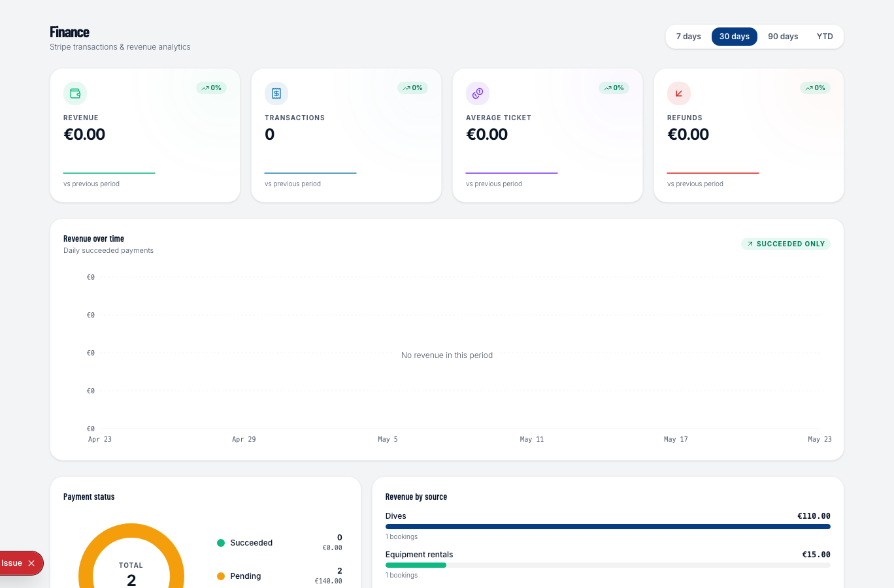Screen dimensions: 894x588
Task: Click the 'Apr 23' axis label
Action: [x=100, y=440]
